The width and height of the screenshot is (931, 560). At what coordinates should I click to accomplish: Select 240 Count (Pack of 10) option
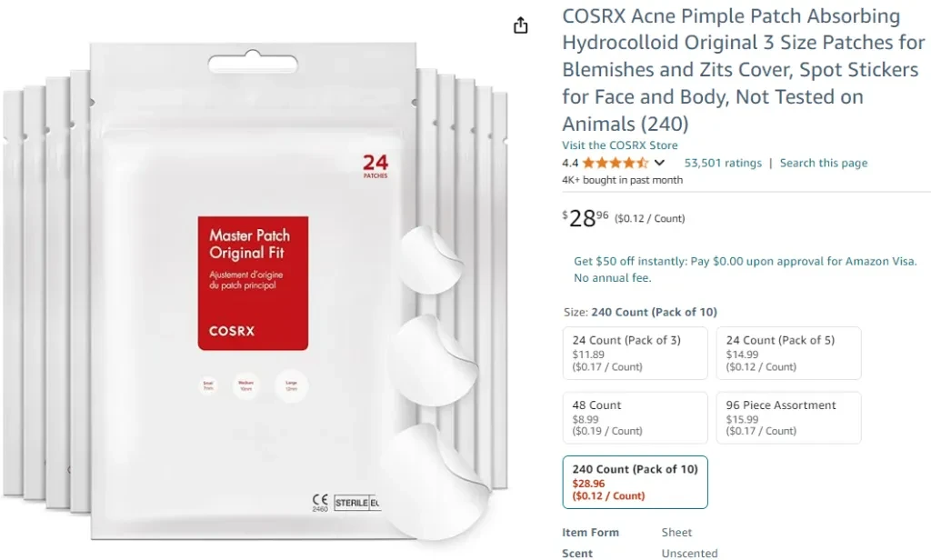point(635,482)
